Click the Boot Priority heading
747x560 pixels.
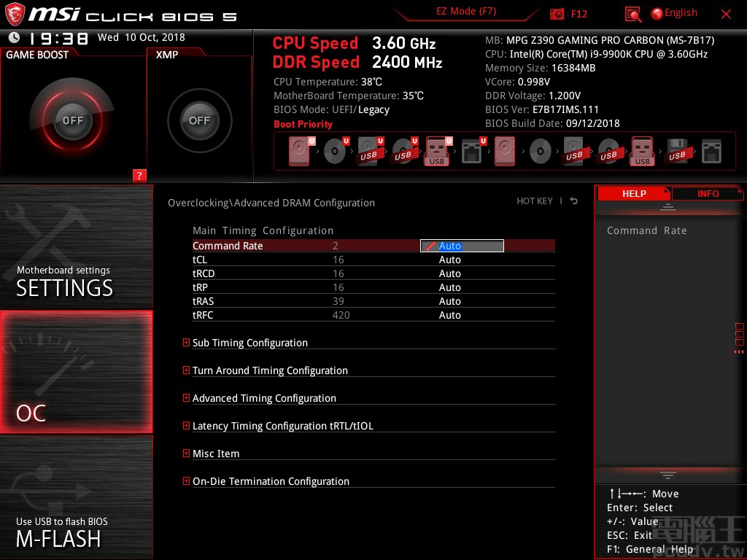click(303, 124)
